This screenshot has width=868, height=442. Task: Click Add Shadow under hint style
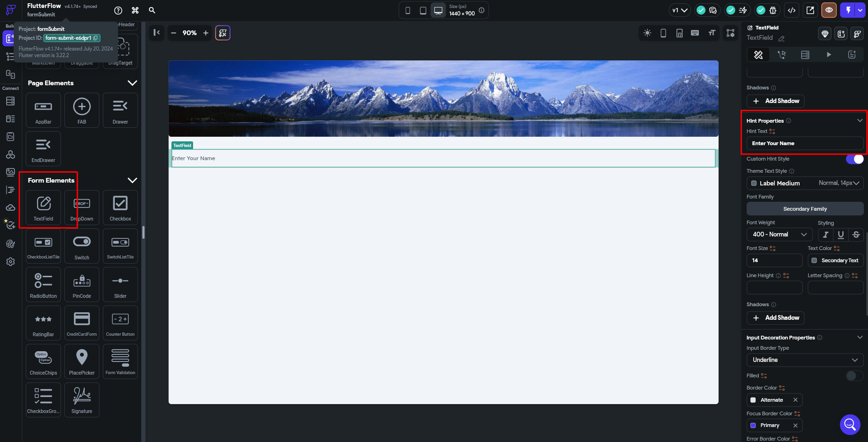coord(775,318)
